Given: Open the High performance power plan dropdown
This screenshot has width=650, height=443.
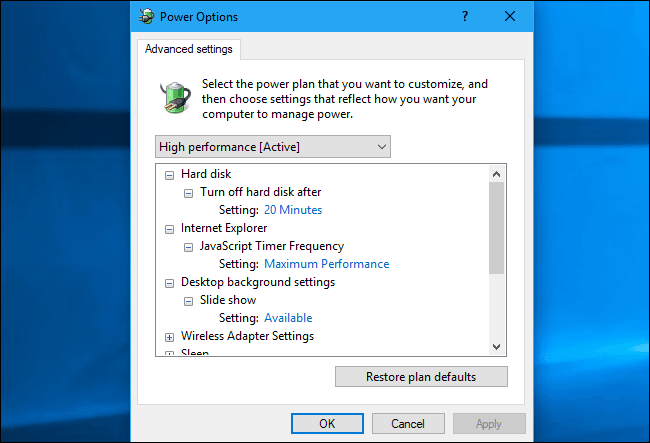Looking at the screenshot, I should 273,147.
